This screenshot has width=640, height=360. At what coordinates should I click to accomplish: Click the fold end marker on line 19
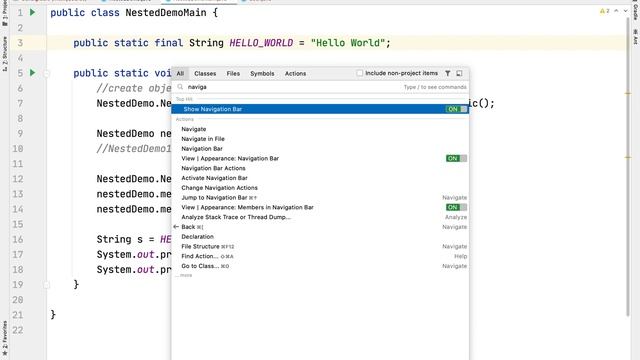tap(47, 285)
